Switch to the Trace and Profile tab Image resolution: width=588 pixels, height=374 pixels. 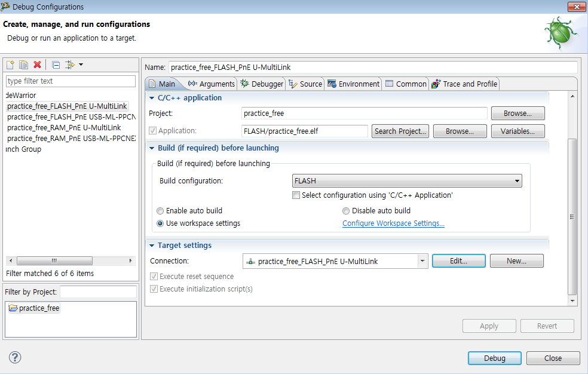464,84
